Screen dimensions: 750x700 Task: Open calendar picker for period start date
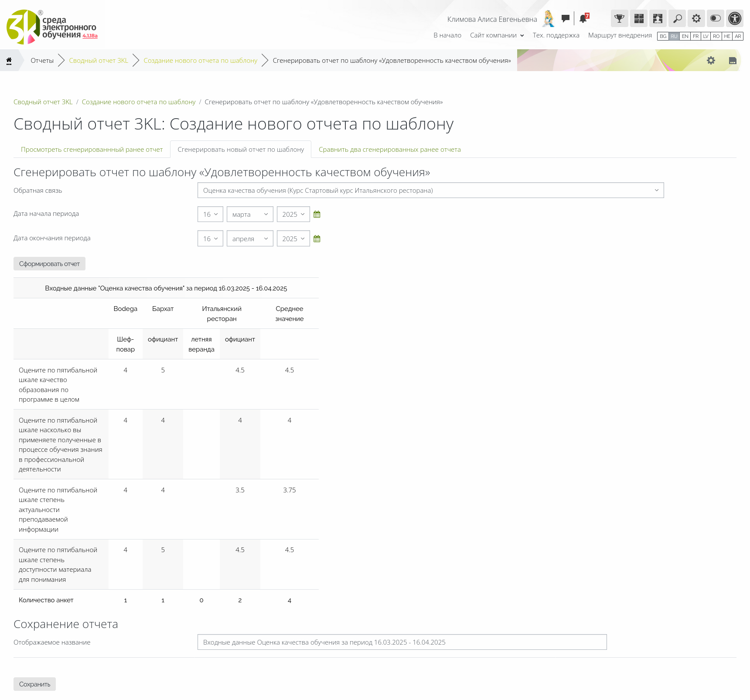point(317,215)
